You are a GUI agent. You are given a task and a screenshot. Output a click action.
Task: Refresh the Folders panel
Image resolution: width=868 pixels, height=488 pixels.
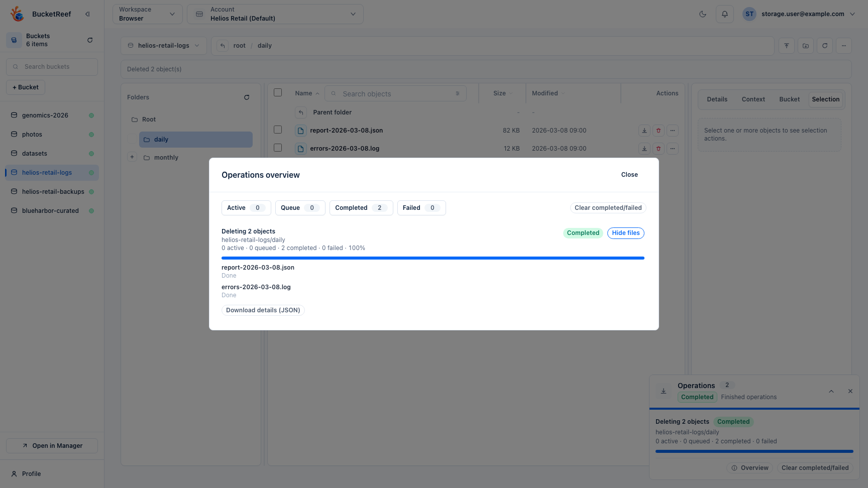tap(247, 97)
